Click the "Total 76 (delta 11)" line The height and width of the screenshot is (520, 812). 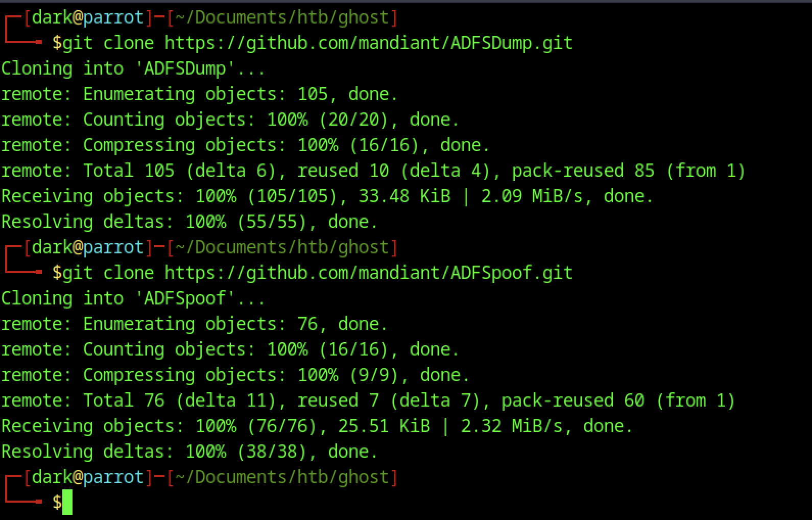point(368,400)
